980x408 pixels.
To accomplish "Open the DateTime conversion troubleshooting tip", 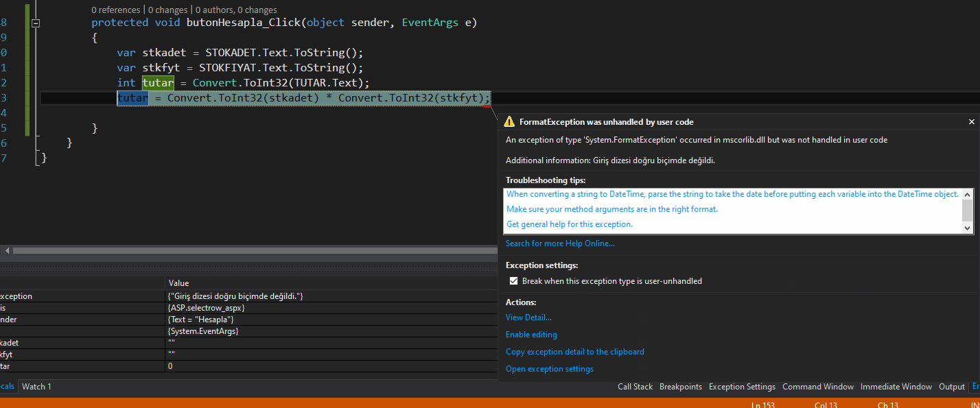I will [x=732, y=194].
